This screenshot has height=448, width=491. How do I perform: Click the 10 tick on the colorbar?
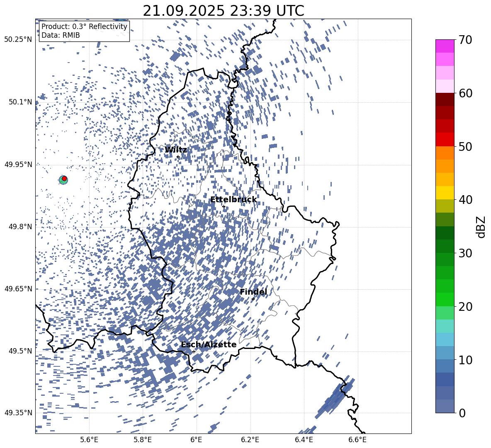point(465,360)
